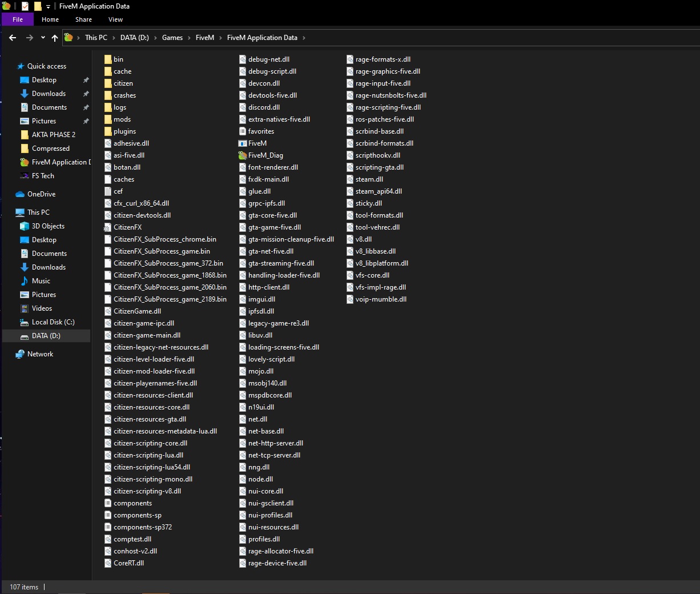Select rage-device-five.dll file name
The height and width of the screenshot is (594, 700).
coord(277,563)
